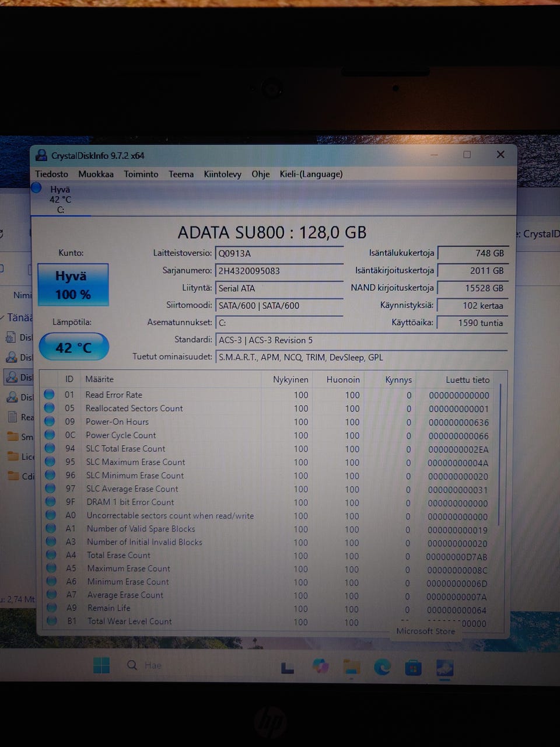Click the Isäntälukukertoja value 748 GB
The width and height of the screenshot is (560, 747).
click(x=473, y=253)
